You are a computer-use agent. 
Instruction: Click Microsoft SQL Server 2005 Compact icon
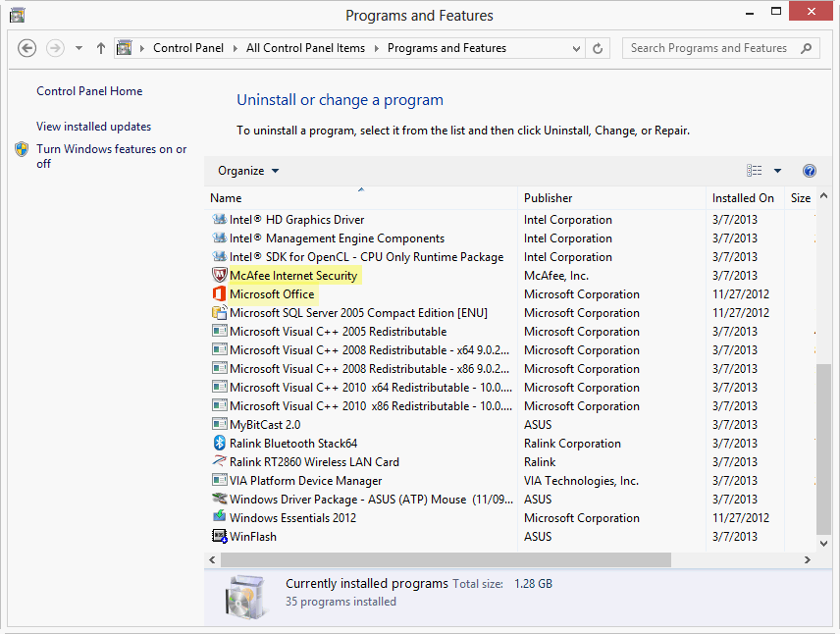[220, 312]
